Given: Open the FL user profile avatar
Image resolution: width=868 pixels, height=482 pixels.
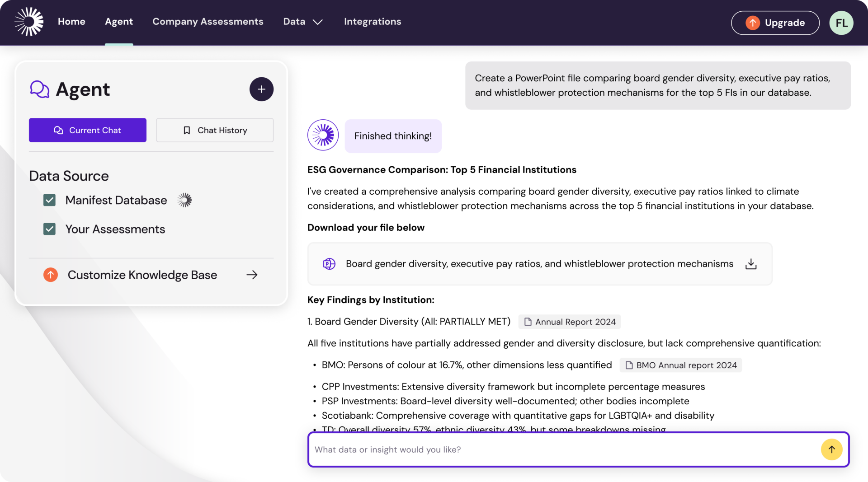Looking at the screenshot, I should 841,23.
